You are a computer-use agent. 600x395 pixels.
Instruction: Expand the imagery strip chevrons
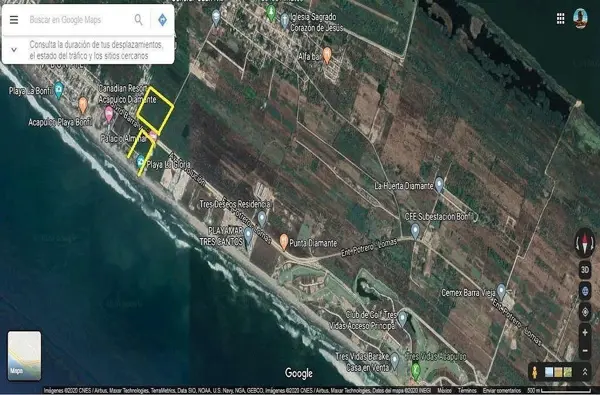pos(585,372)
